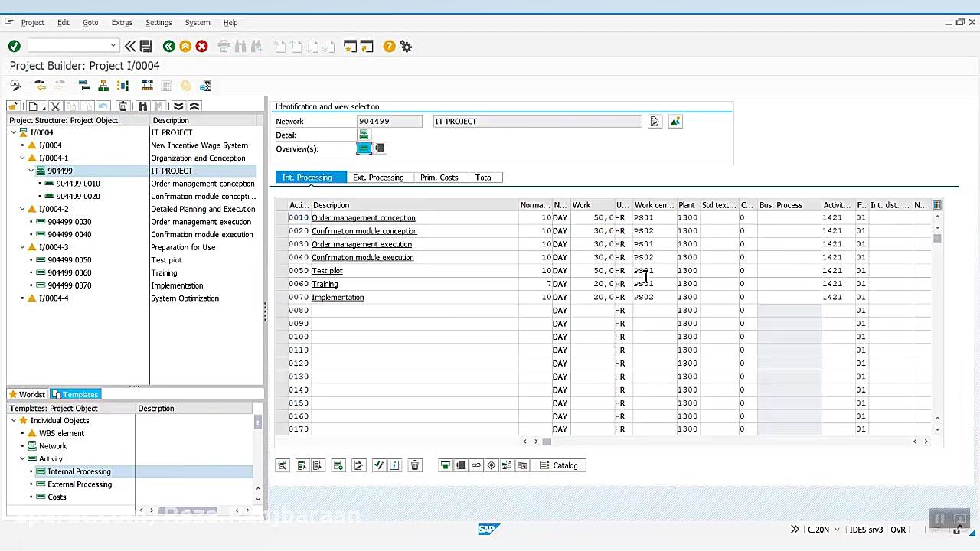Open the Training activity link
This screenshot has height=551, width=980.
[325, 284]
